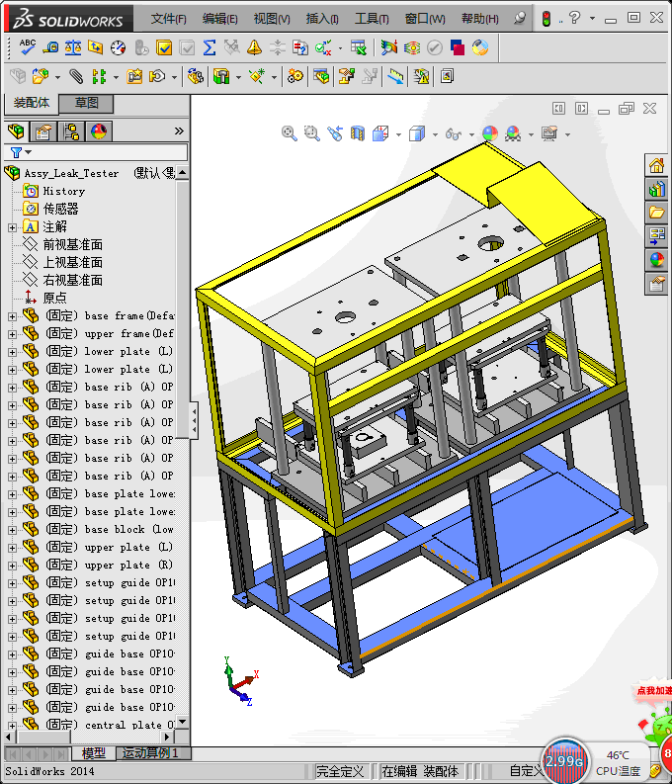Open the view orientation cube dropdown arrow
Screen dimensions: 672x784
point(398,134)
